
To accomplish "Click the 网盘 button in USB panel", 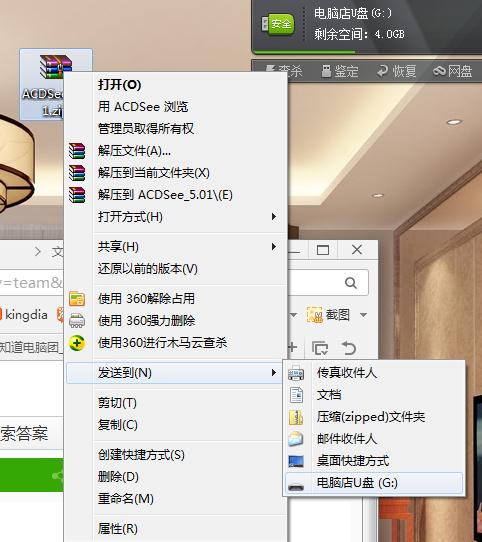I will click(453, 72).
